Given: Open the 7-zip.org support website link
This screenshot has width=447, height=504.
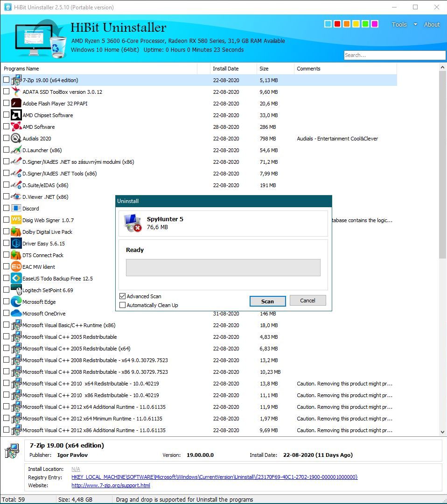Looking at the screenshot, I should pos(111,485).
